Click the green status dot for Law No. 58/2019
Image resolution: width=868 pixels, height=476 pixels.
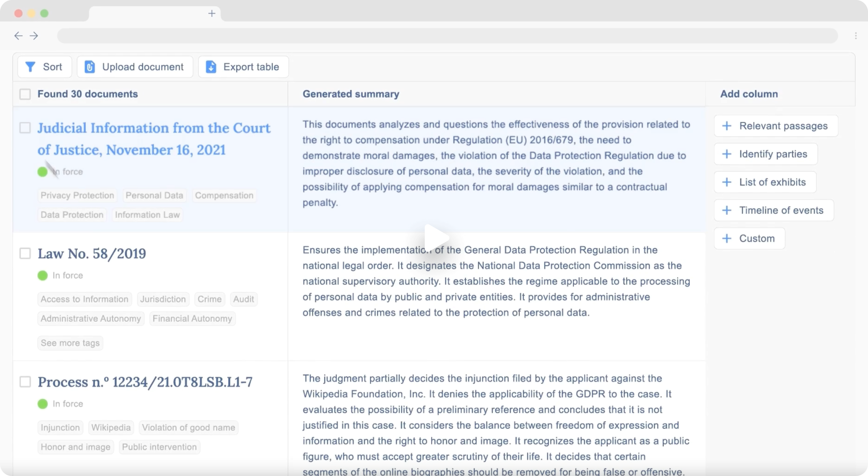coord(42,275)
